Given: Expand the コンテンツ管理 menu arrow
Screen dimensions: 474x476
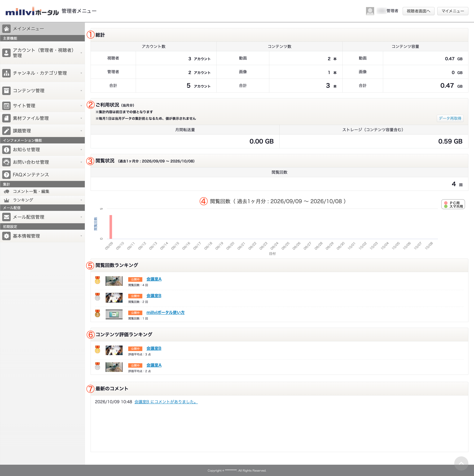Looking at the screenshot, I should pyautogui.click(x=81, y=91).
